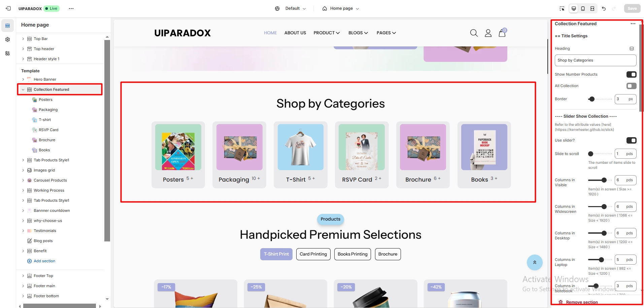
Task: Adjust the Border slider handle
Action: [592, 99]
